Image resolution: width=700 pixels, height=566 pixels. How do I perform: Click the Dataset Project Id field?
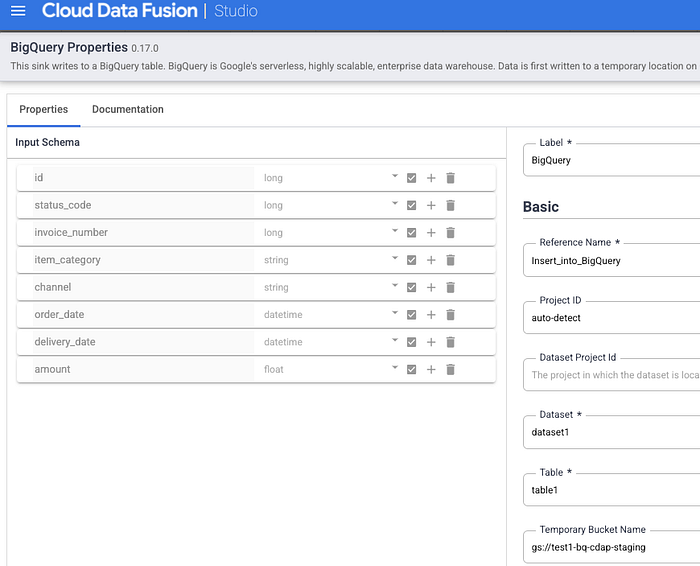tap(612, 375)
